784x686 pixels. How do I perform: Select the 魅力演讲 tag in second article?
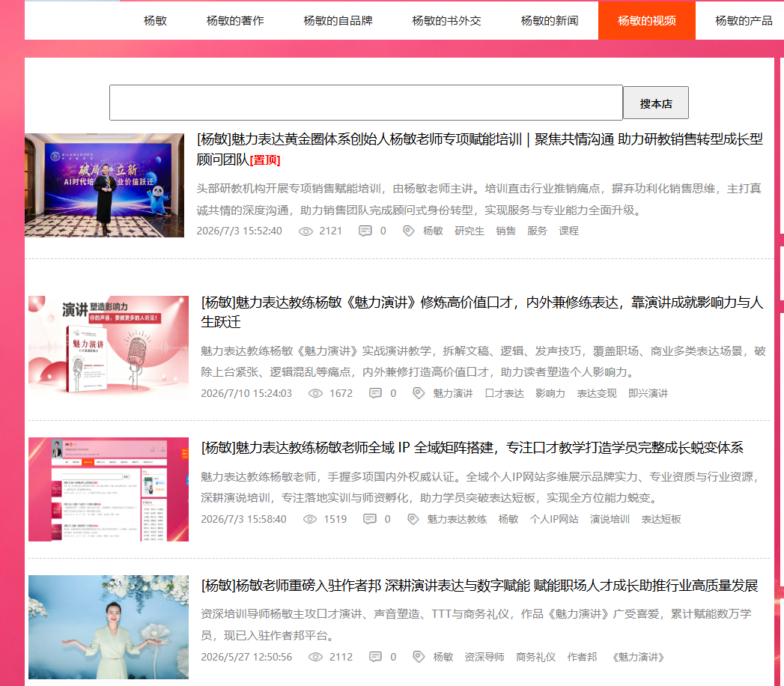tap(453, 393)
